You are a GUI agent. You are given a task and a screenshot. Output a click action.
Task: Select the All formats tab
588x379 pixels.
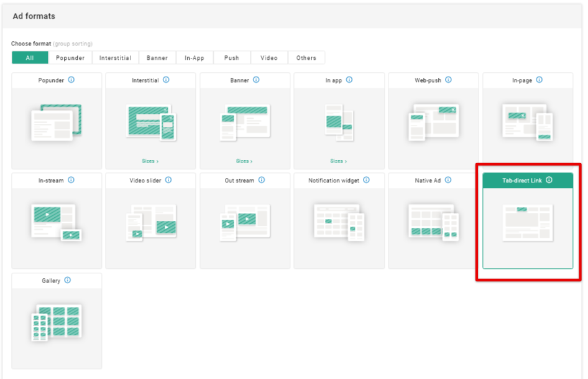pyautogui.click(x=30, y=58)
